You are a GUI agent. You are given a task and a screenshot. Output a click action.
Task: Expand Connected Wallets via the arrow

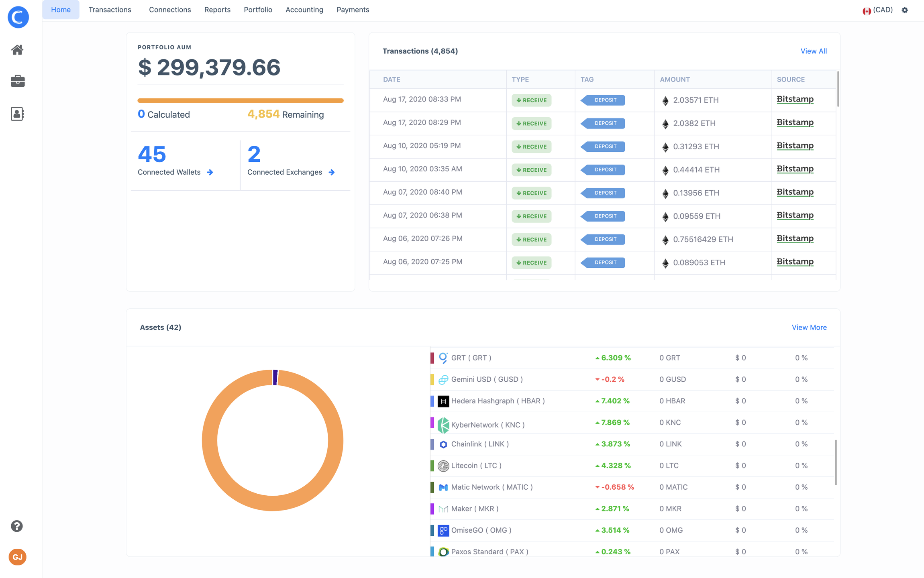coord(210,172)
